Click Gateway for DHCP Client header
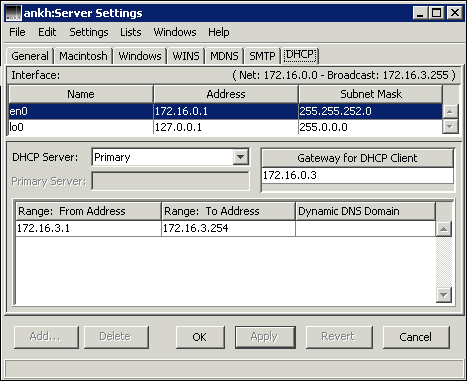467x381 pixels. [x=357, y=158]
